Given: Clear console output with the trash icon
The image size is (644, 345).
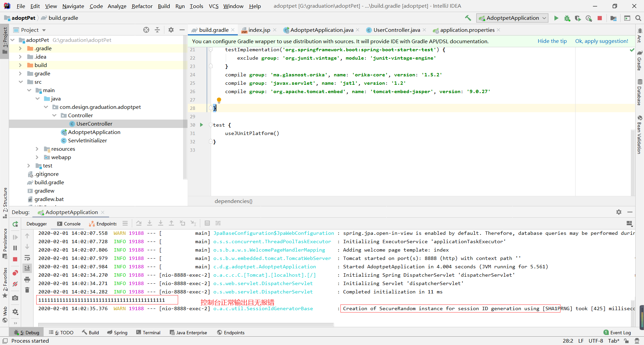Looking at the screenshot, I should click(27, 290).
